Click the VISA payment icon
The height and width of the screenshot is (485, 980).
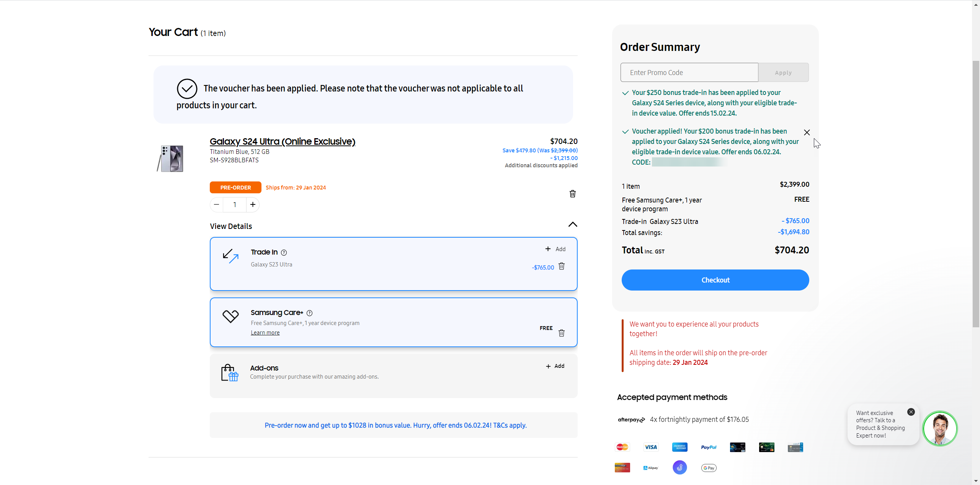click(651, 447)
